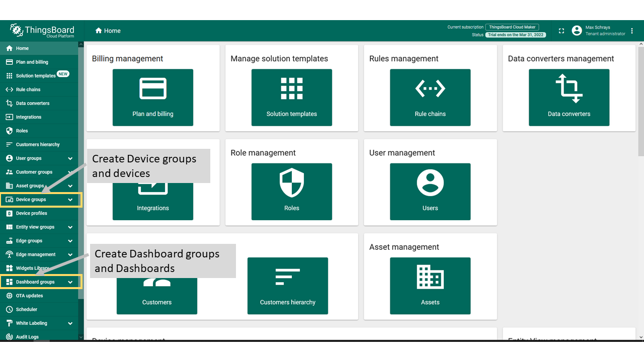Open Plan and billing in the sidebar
Viewport: 644px width, 362px height.
pyautogui.click(x=39, y=62)
